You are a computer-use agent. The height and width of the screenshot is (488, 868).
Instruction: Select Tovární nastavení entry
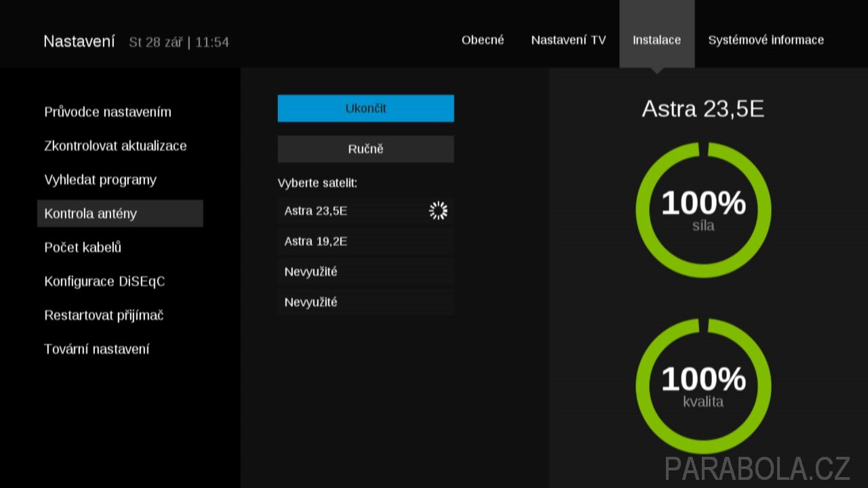point(97,349)
